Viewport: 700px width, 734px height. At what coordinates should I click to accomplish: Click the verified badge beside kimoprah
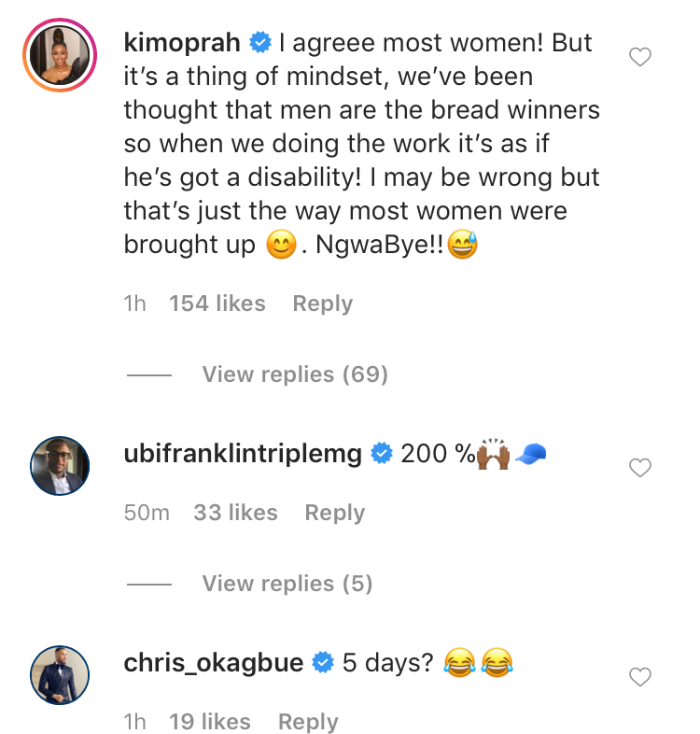[260, 43]
